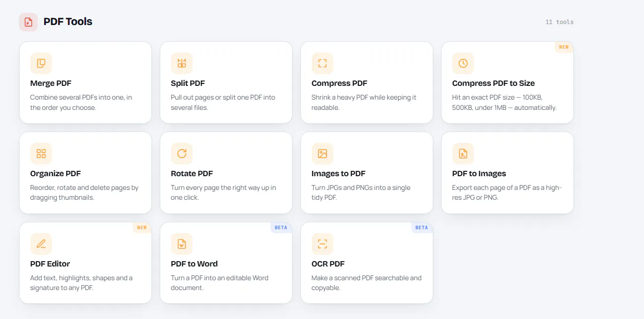Click "Pull out pages or split one PDF" description
Screen dimensions: 644x319
point(223,103)
